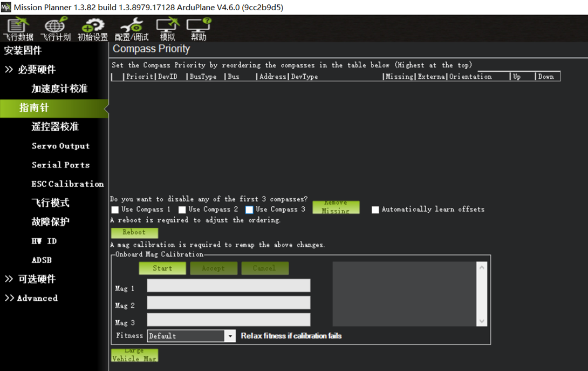Image resolution: width=588 pixels, height=371 pixels.
Task: Open the Serial Ports sidebar item
Action: click(x=60, y=165)
